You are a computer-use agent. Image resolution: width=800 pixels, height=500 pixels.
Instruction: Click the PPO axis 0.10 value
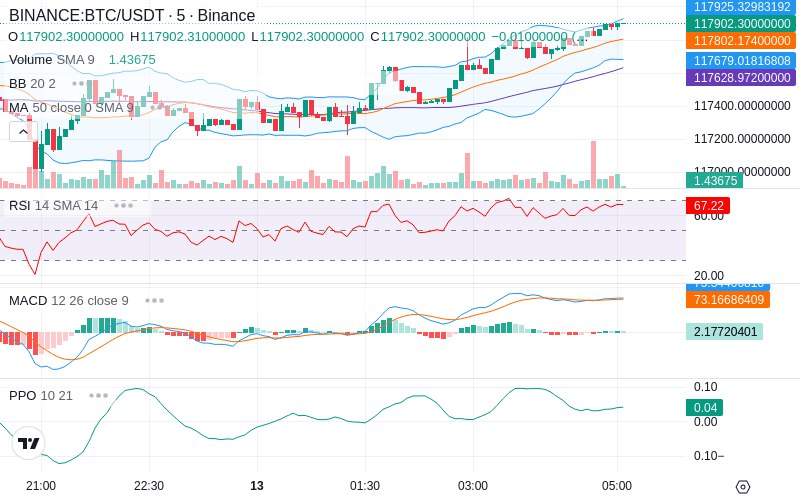coord(706,387)
